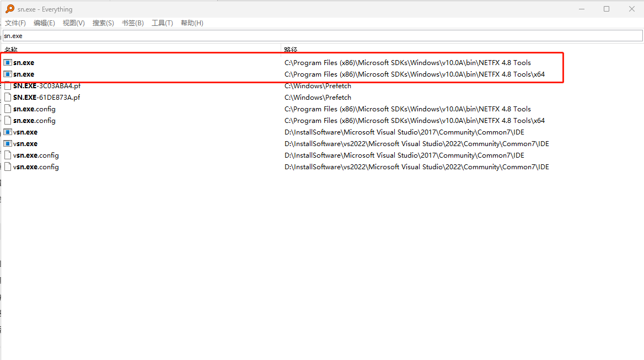Click C:\Windows\Prefetch path of SN.EXE-3C03ABA4.pf
Viewport: 644px width, 360px height.
coord(318,86)
